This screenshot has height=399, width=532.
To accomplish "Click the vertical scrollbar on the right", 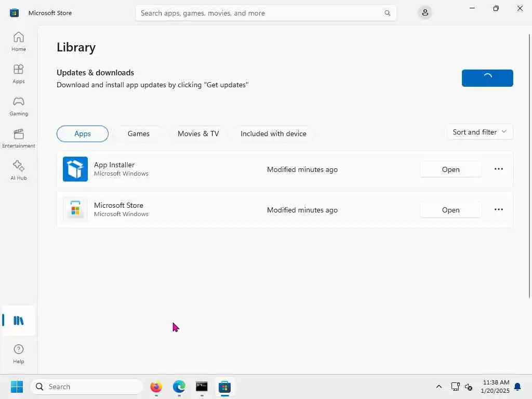I will click(529, 166).
